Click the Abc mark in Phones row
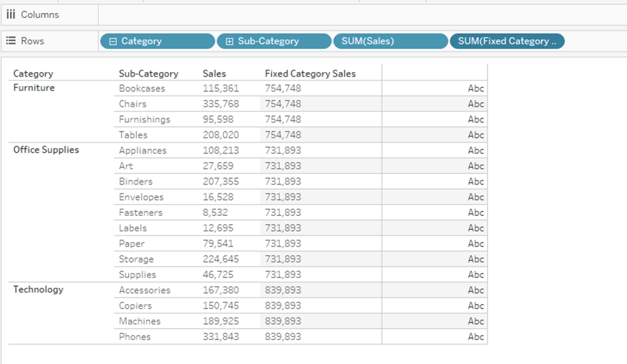 pos(476,337)
